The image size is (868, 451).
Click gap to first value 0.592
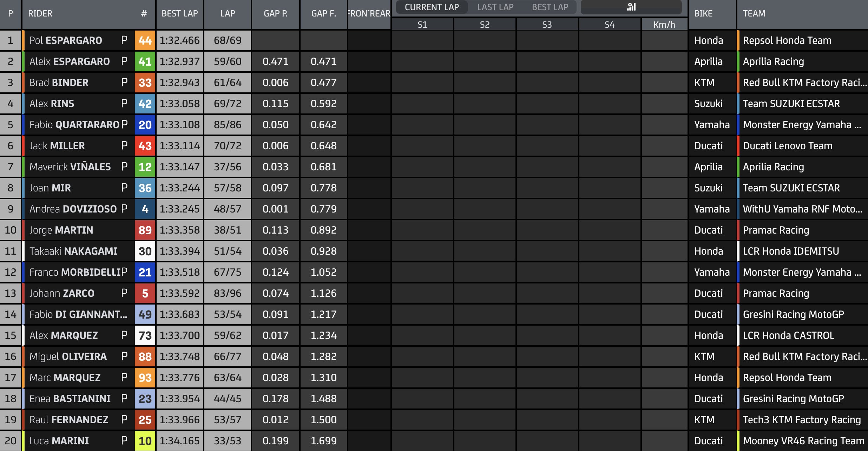tap(323, 104)
